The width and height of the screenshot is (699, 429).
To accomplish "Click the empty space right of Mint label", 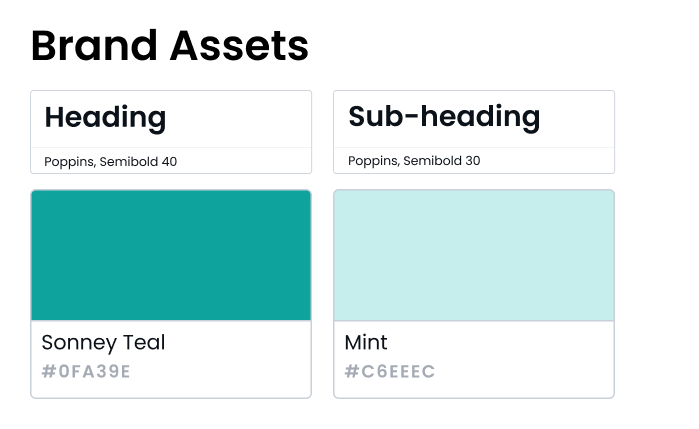I will click(x=500, y=342).
